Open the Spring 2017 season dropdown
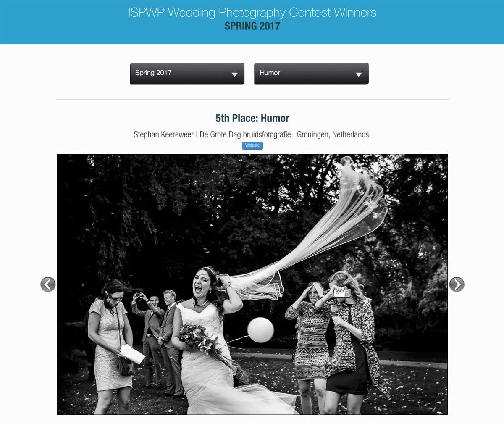Screen dimensions: 504x424 (x=187, y=74)
